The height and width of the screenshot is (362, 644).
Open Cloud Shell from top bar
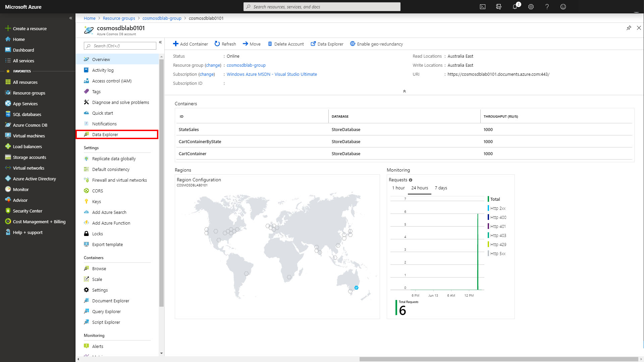483,7
